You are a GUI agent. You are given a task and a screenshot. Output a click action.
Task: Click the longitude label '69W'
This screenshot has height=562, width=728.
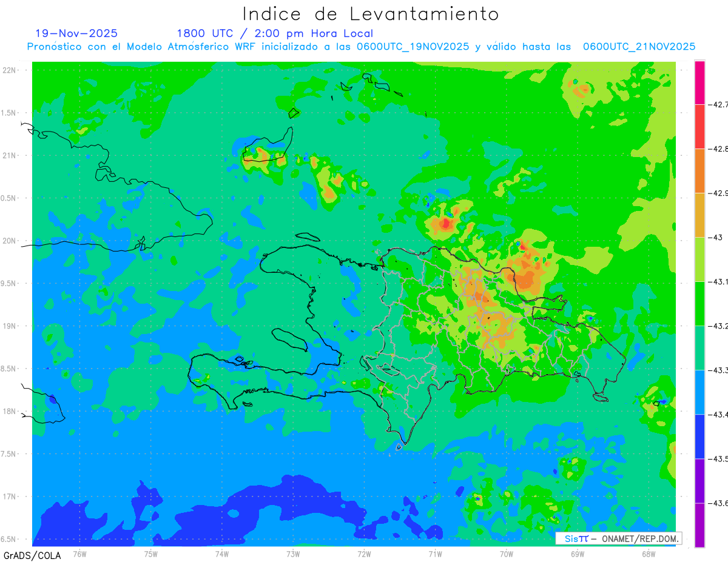[577, 554]
